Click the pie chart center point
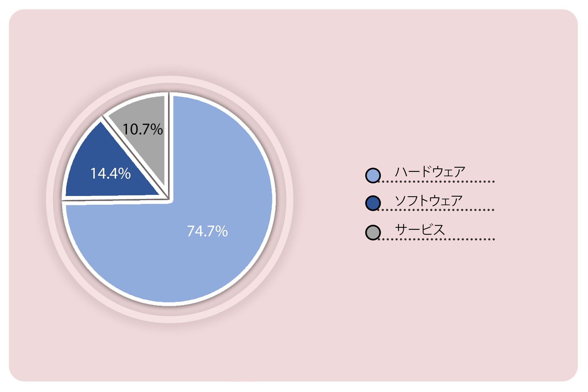This screenshot has width=588, height=392. tap(169, 199)
